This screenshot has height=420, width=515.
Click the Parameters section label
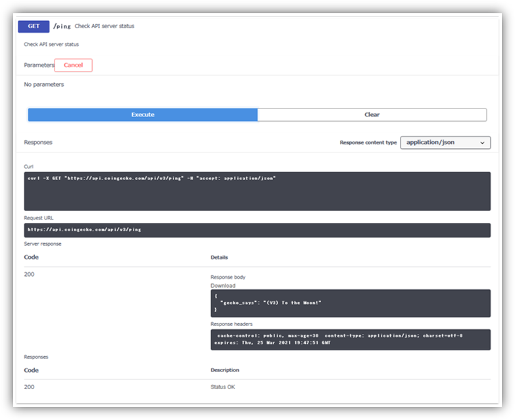pos(39,65)
